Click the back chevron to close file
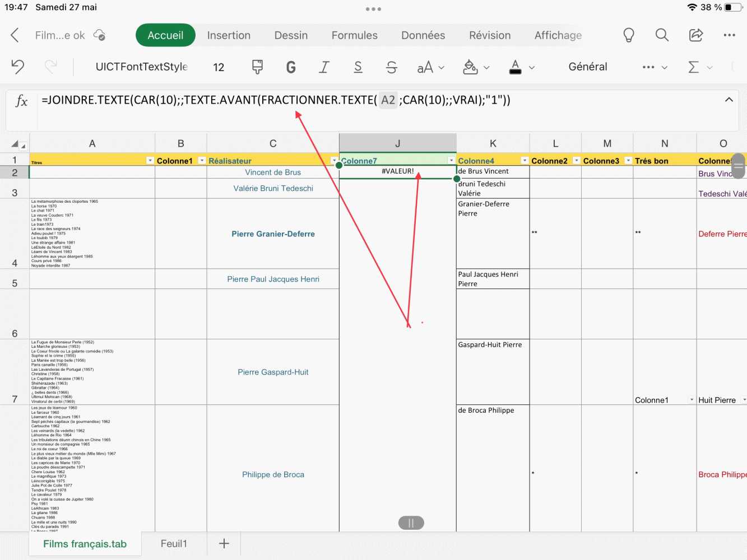This screenshot has height=560, width=747. [15, 35]
